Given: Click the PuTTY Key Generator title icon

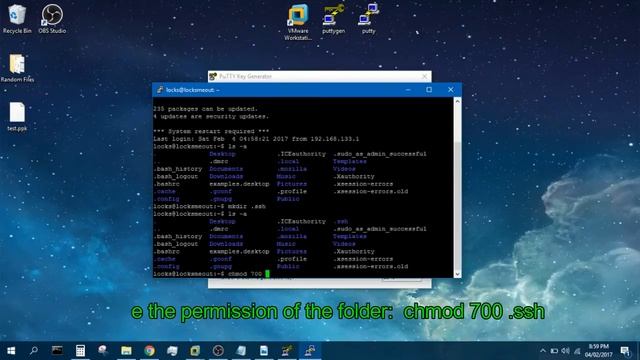Looking at the screenshot, I should (x=213, y=76).
